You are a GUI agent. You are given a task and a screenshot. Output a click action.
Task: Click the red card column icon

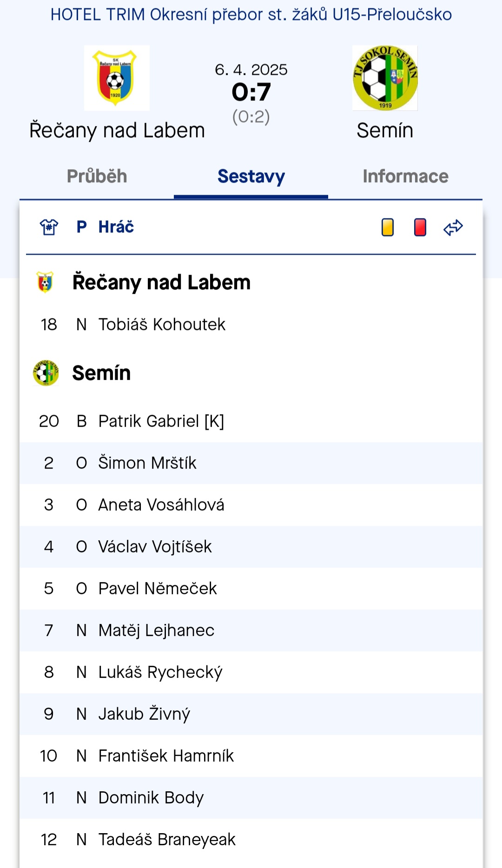(x=420, y=227)
